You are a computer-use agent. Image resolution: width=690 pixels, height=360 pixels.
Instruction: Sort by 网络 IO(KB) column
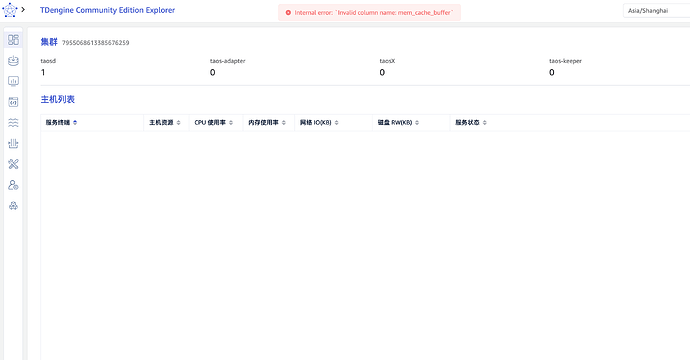pos(337,123)
